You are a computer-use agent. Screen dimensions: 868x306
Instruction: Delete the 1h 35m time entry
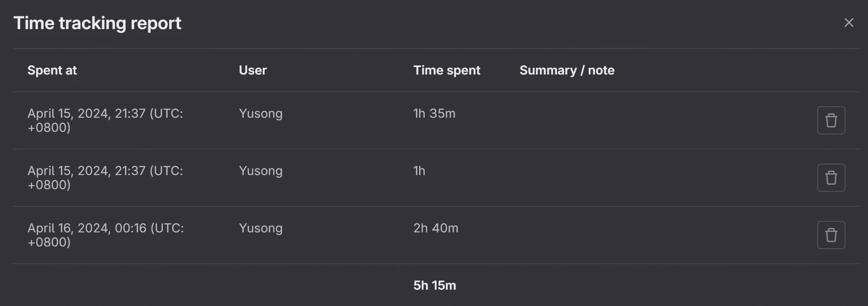tap(831, 120)
